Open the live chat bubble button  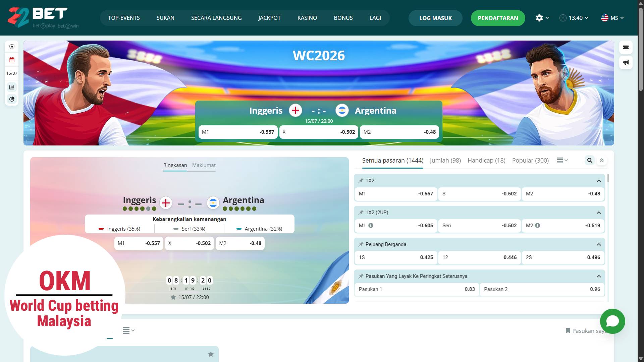pos(612,321)
